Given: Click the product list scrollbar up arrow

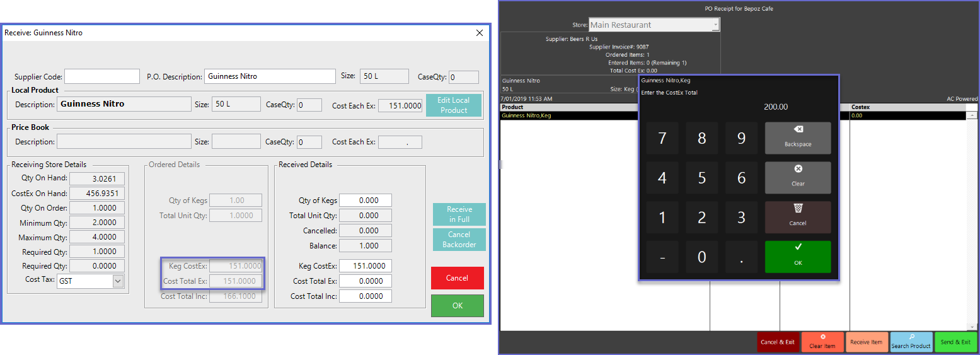Looking at the screenshot, I should coord(973,115).
